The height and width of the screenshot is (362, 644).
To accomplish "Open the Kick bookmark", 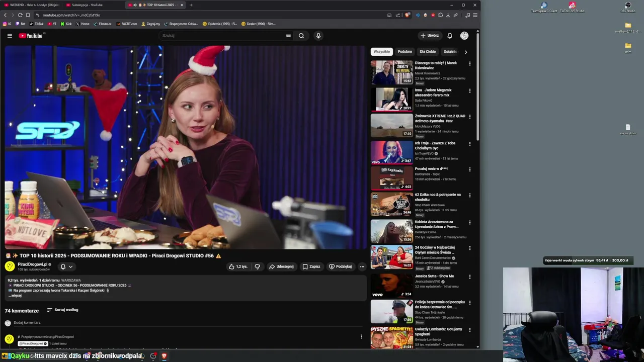I will pos(66,24).
